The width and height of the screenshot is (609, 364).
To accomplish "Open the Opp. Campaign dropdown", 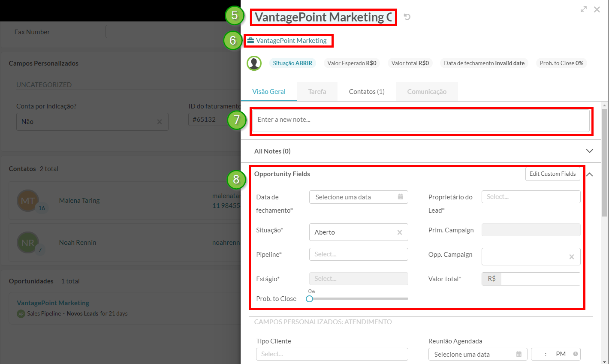I will [531, 256].
